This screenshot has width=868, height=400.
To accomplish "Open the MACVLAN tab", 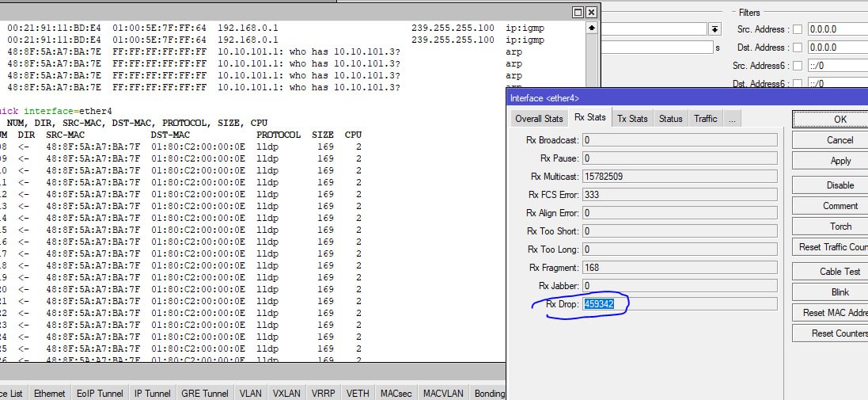I will (443, 394).
